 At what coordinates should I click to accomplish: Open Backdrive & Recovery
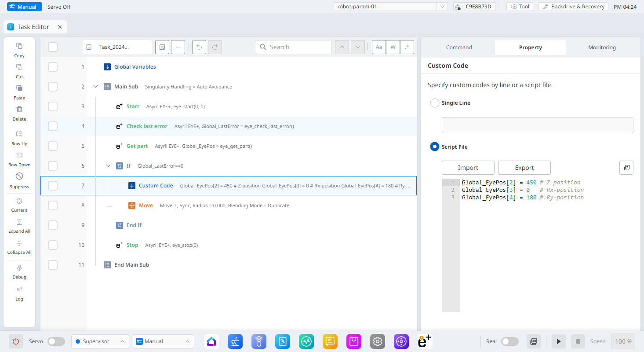point(573,7)
